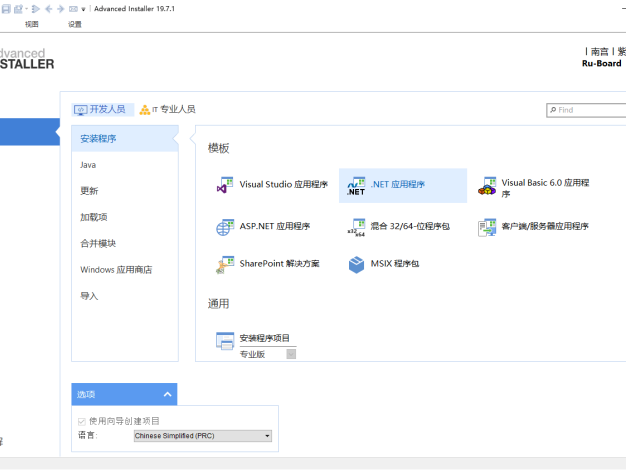Click the Ru-Board link

pyautogui.click(x=601, y=63)
